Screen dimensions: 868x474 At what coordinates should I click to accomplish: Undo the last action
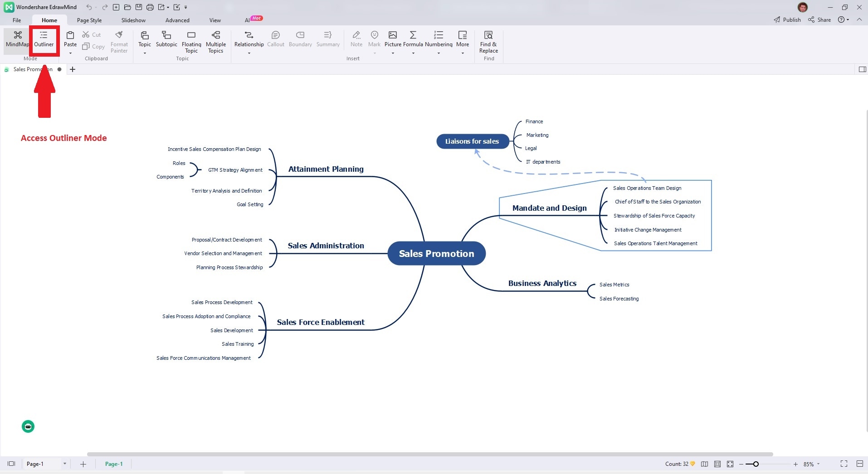[89, 7]
